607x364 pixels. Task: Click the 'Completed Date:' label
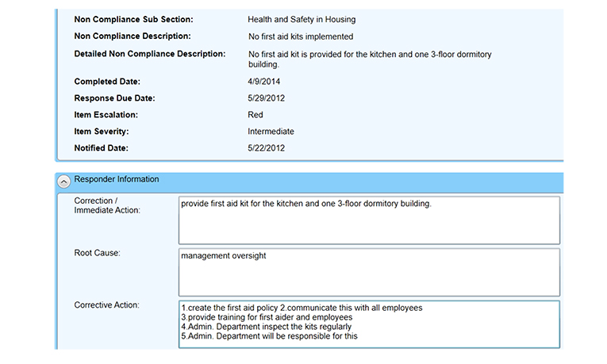tap(107, 82)
